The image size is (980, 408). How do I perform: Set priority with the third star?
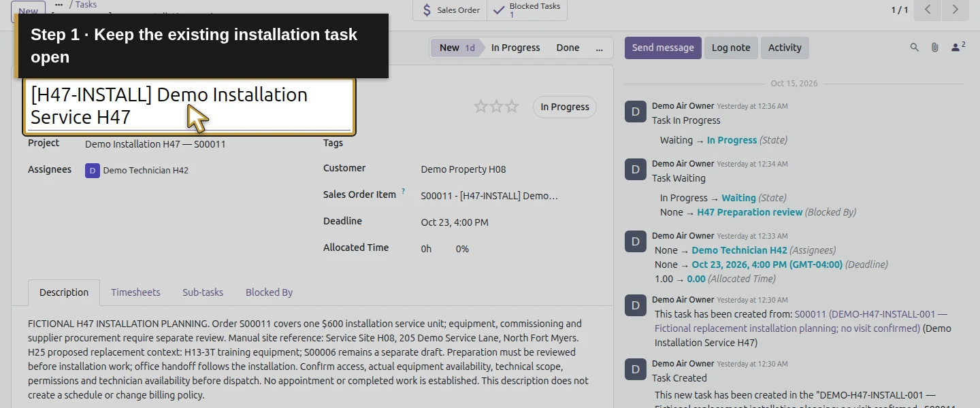(x=512, y=106)
